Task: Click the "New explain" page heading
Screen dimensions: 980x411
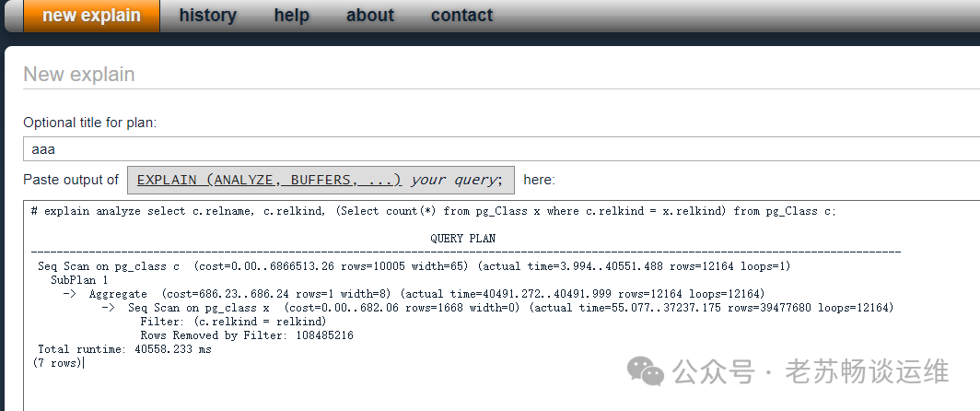Action: point(79,75)
